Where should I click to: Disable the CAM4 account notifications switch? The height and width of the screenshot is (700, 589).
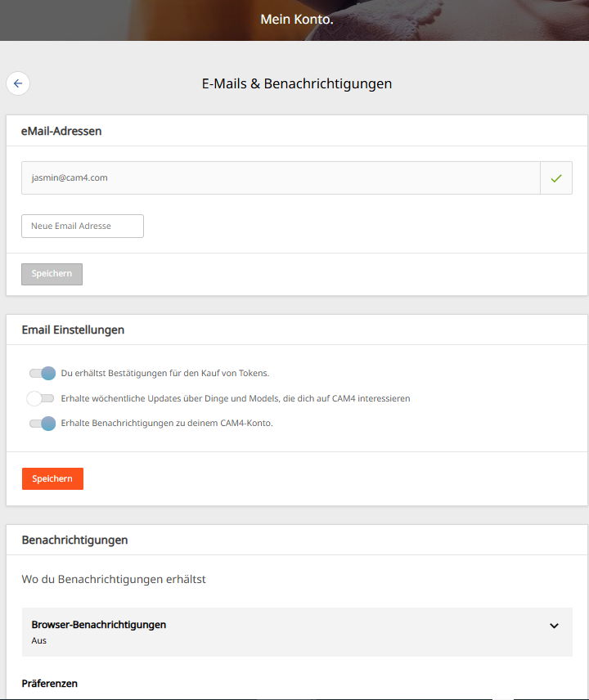pyautogui.click(x=42, y=424)
